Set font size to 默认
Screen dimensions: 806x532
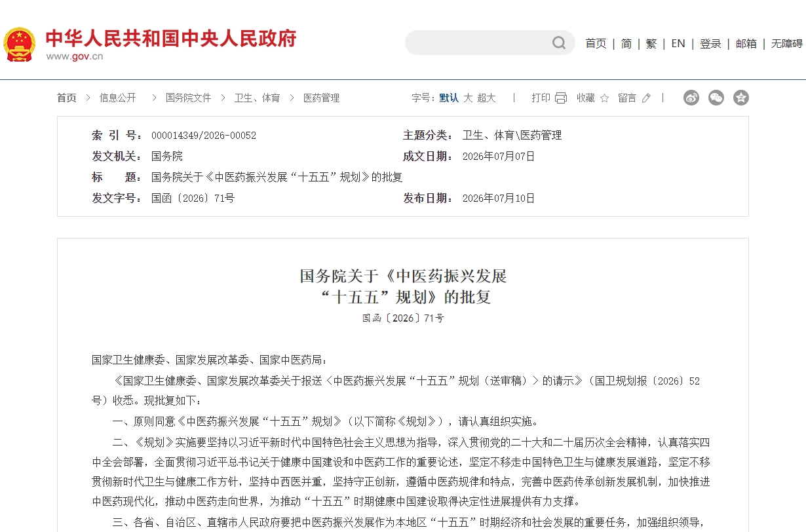click(449, 98)
